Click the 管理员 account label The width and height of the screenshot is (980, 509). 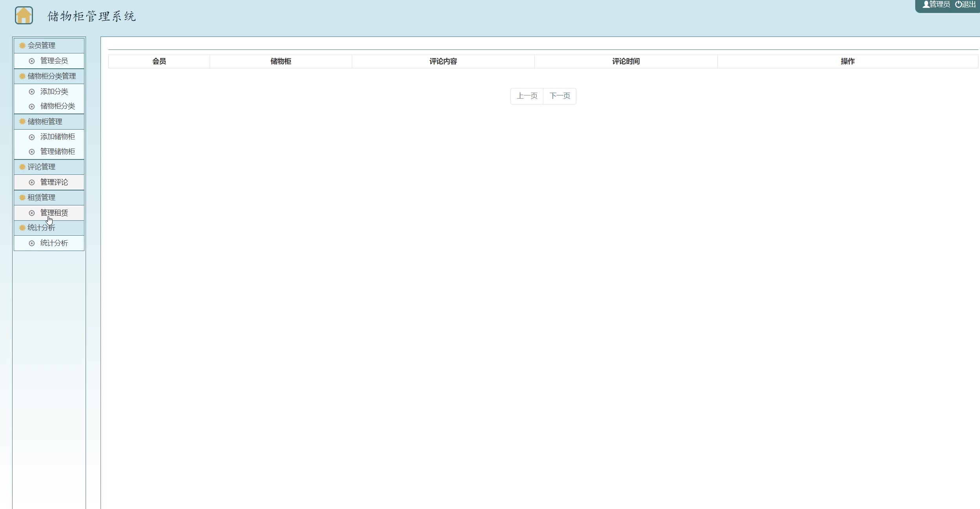(x=940, y=4)
